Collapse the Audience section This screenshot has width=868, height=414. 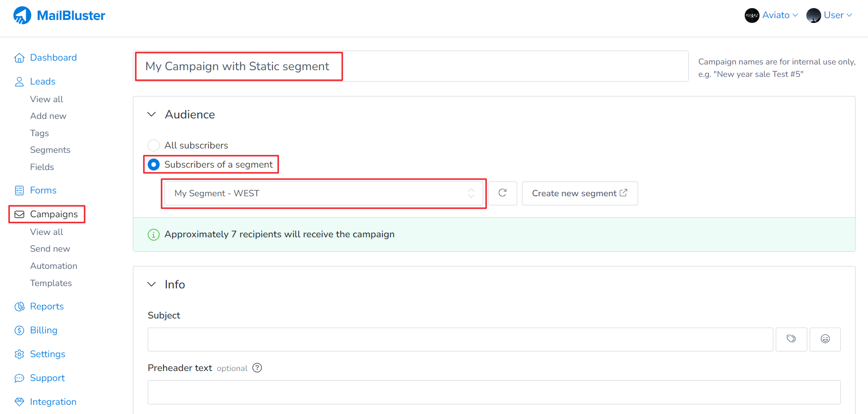[152, 115]
